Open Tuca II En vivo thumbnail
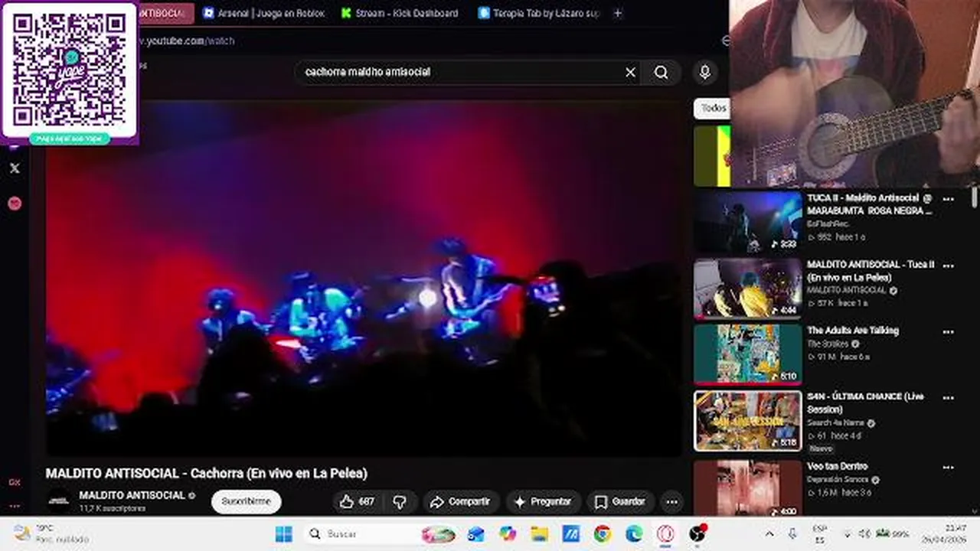 coord(748,289)
